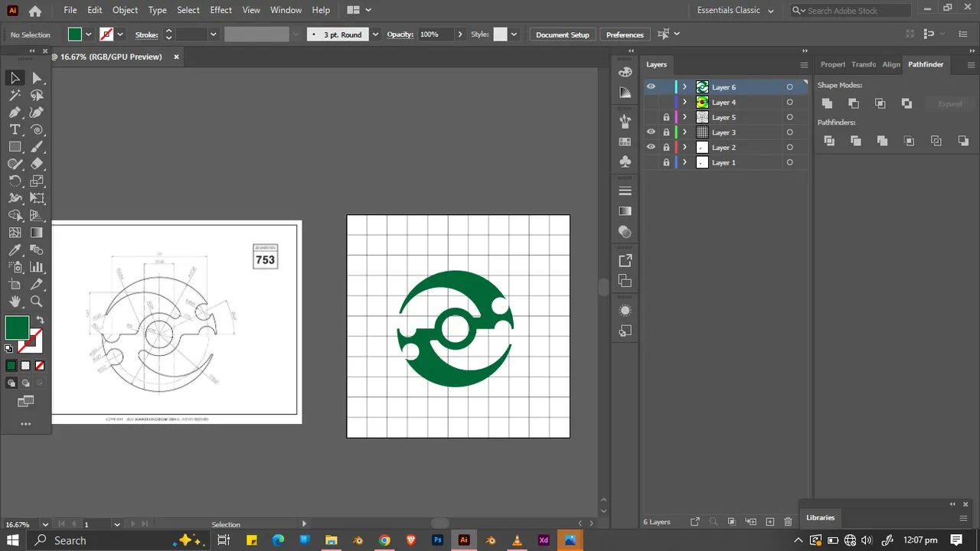This screenshot has width=980, height=551.
Task: Hide Layer 6 visibility eye
Action: coord(651,87)
